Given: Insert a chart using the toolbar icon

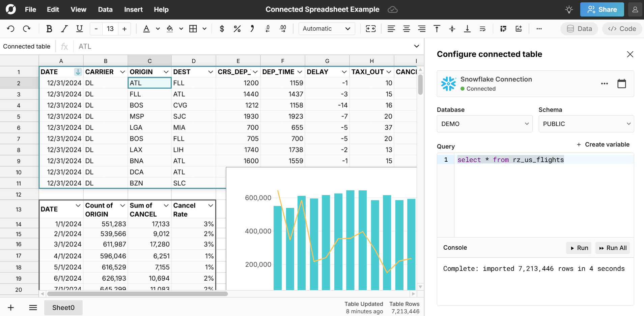Looking at the screenshot, I should click(519, 29).
